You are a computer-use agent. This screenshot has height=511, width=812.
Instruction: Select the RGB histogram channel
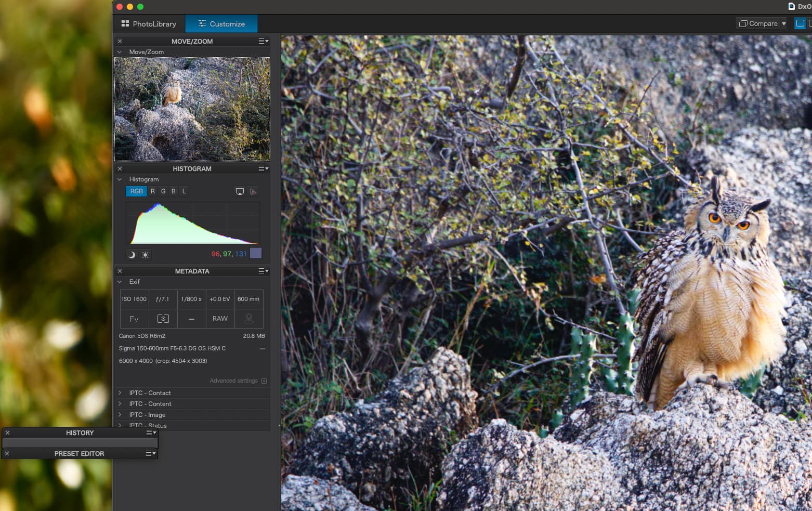[136, 191]
